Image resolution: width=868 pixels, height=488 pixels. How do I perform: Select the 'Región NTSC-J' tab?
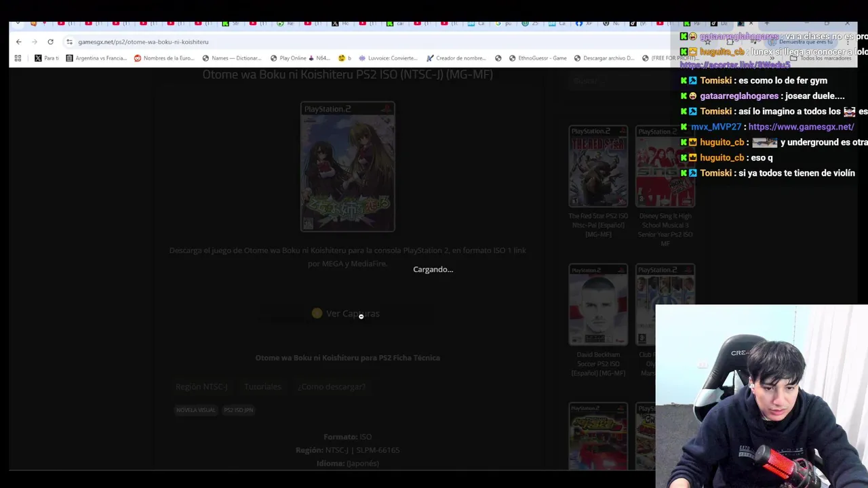[201, 386]
